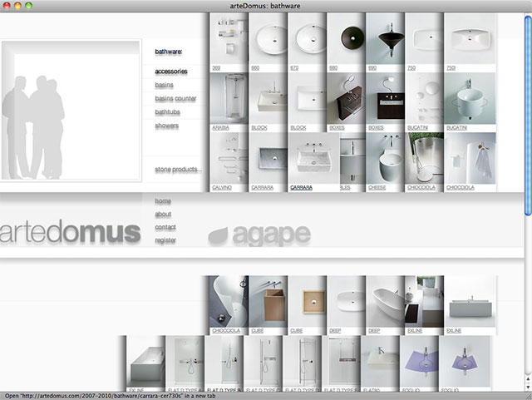Open the EXLINE bathroom scene thumbnail
532x400 pixels.
(x=424, y=302)
